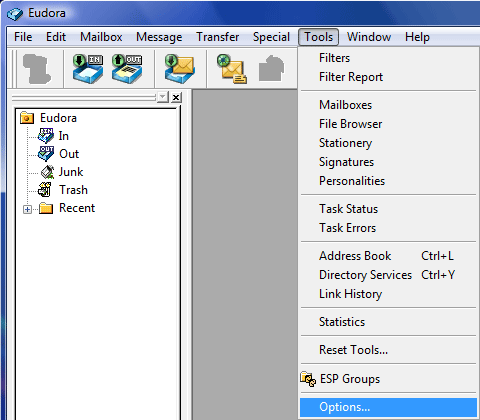Click the Recent folder icon
Viewport: 480px width, 420px height.
click(x=46, y=208)
